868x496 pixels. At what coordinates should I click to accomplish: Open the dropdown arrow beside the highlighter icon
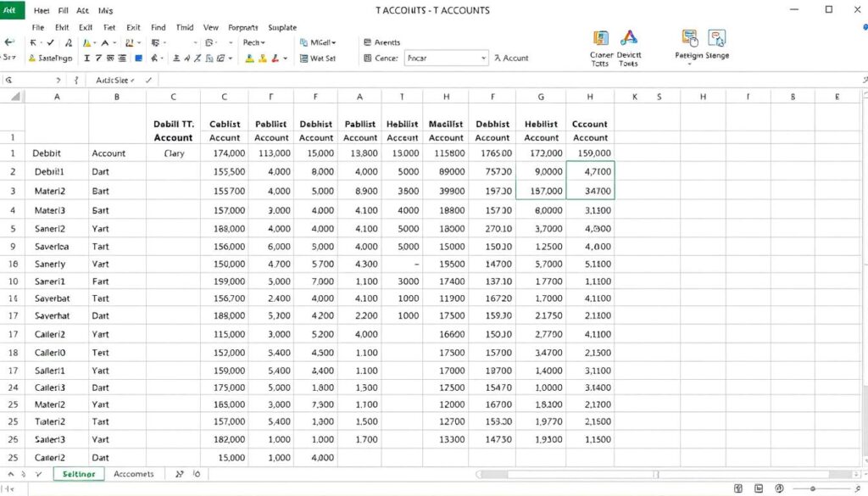(x=95, y=42)
